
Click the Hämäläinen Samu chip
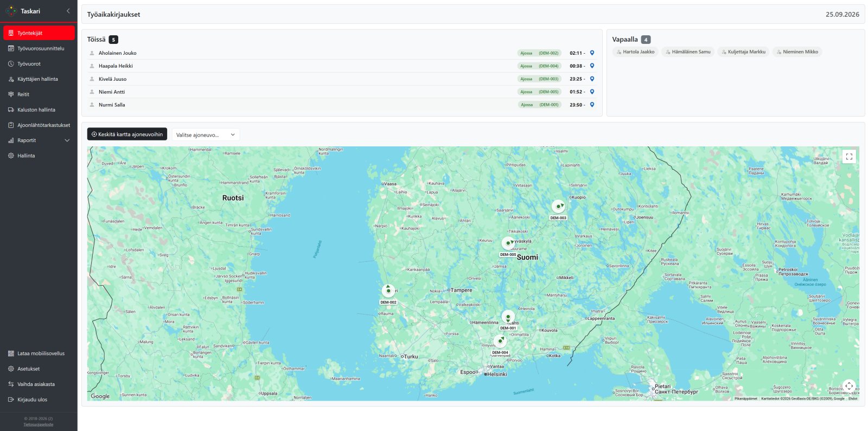click(688, 52)
